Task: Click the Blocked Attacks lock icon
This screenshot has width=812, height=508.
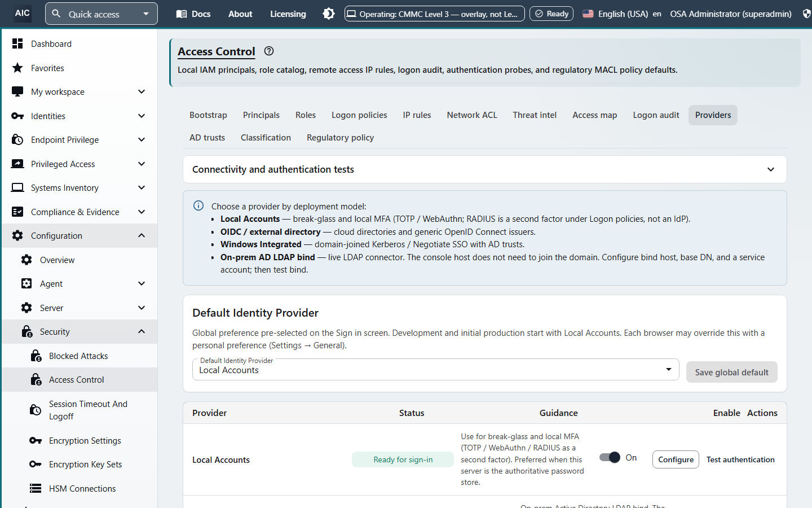Action: coord(36,356)
